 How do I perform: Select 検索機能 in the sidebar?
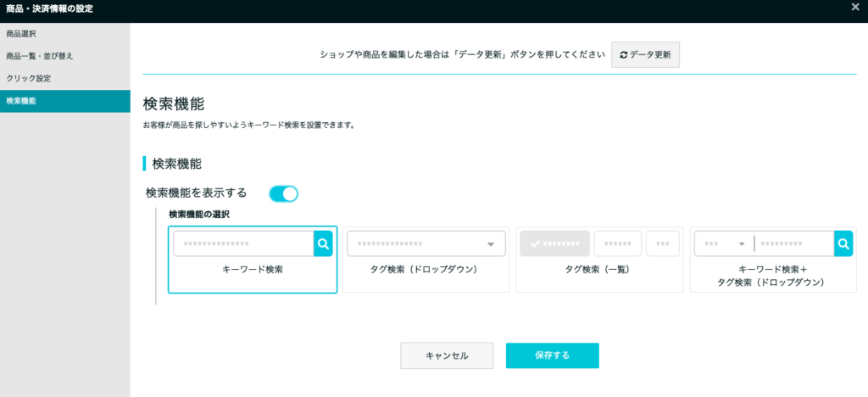21,101
